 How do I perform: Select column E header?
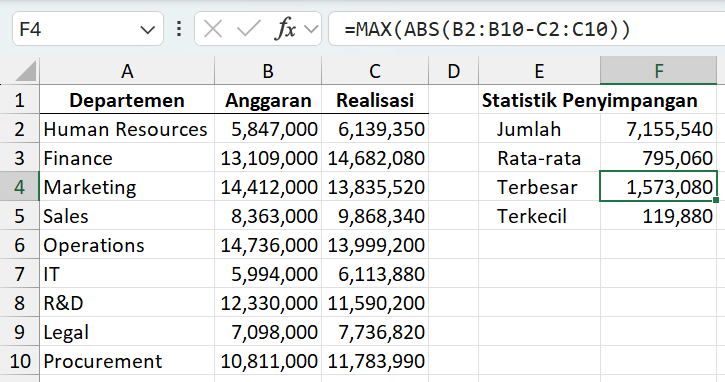point(539,71)
